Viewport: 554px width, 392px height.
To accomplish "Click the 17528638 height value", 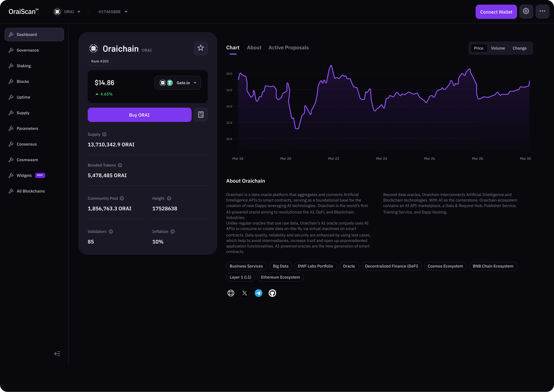I will [x=165, y=209].
